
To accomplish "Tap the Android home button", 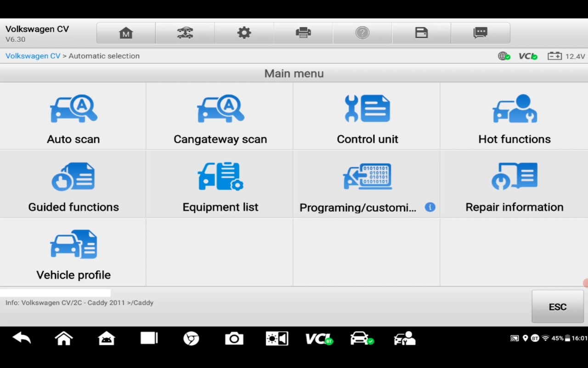I will (x=64, y=339).
